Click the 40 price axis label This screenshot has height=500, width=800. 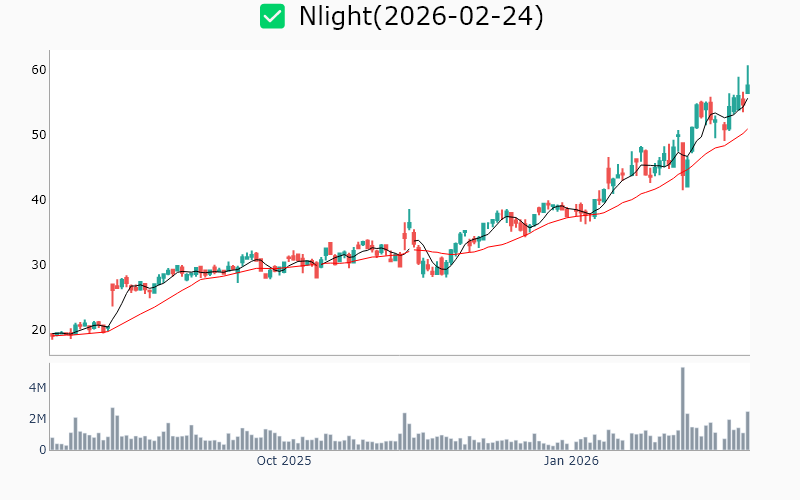(x=39, y=200)
